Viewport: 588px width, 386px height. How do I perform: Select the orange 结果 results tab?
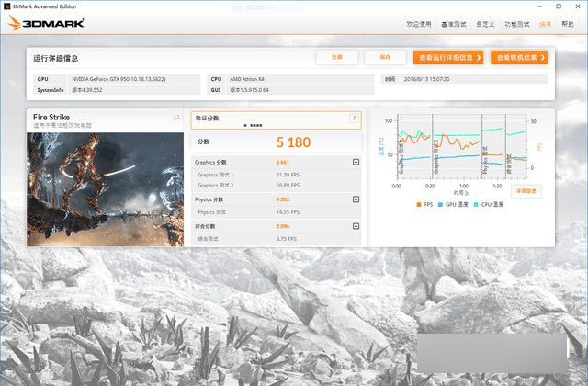pyautogui.click(x=545, y=24)
